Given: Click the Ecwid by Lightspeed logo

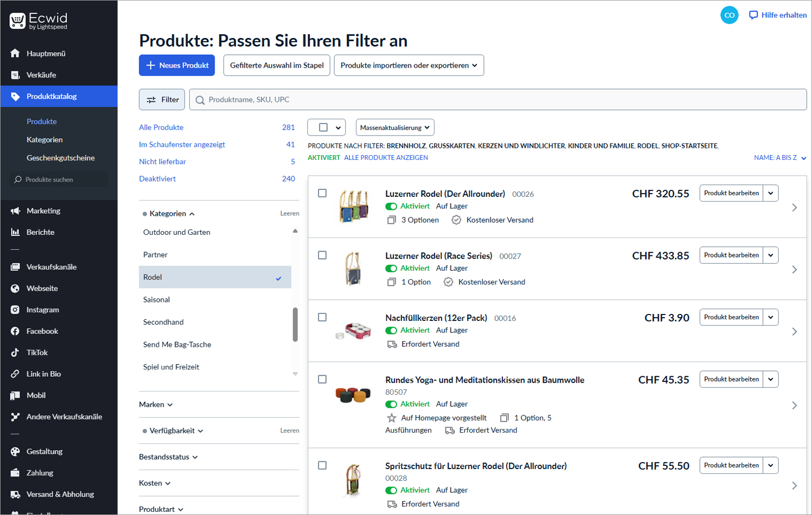Looking at the screenshot, I should pos(38,21).
